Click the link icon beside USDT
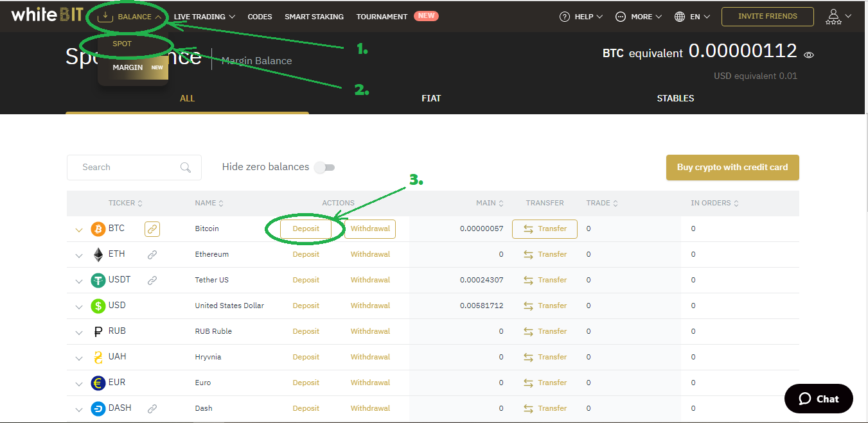Viewport: 868px width, 423px height. (x=152, y=280)
